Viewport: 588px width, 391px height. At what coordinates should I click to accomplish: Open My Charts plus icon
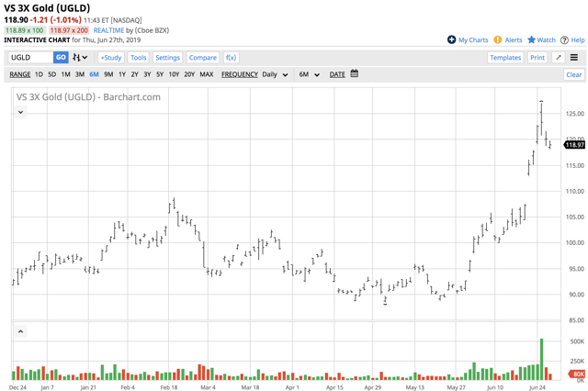[451, 39]
